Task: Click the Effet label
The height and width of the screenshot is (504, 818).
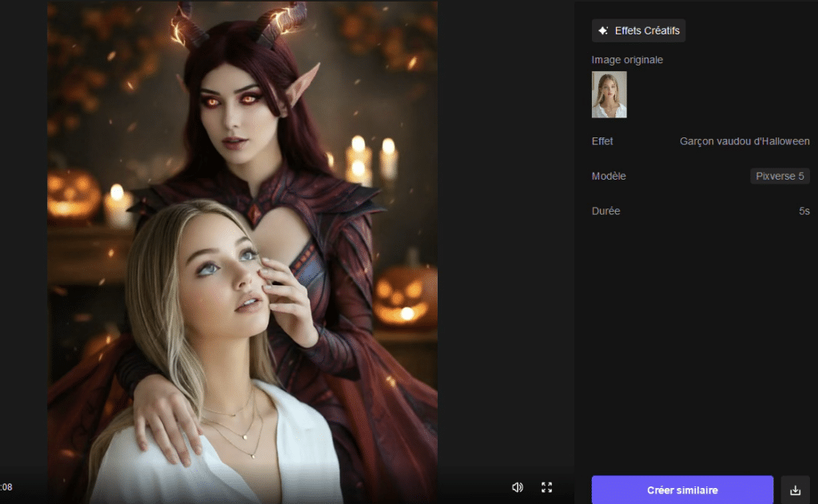Action: (x=602, y=141)
